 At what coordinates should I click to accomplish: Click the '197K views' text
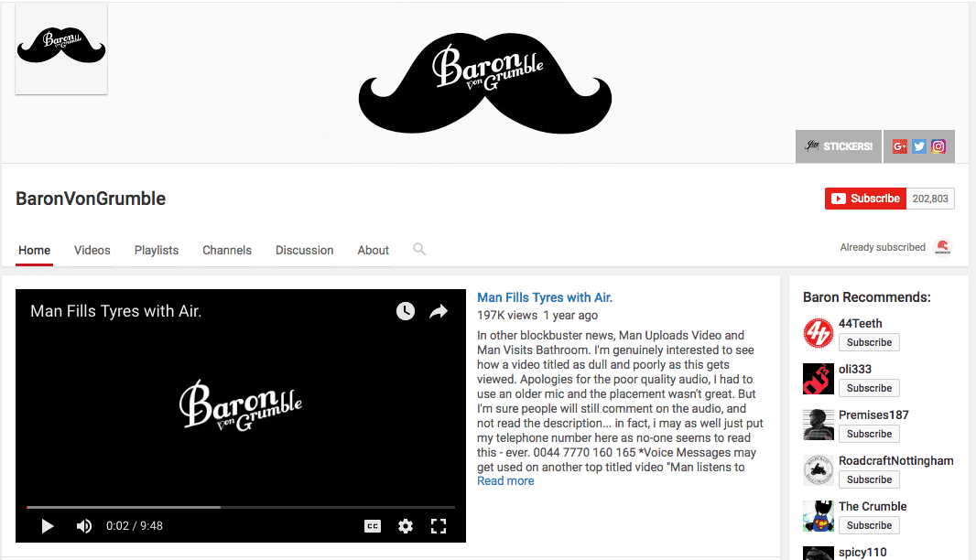(506, 316)
